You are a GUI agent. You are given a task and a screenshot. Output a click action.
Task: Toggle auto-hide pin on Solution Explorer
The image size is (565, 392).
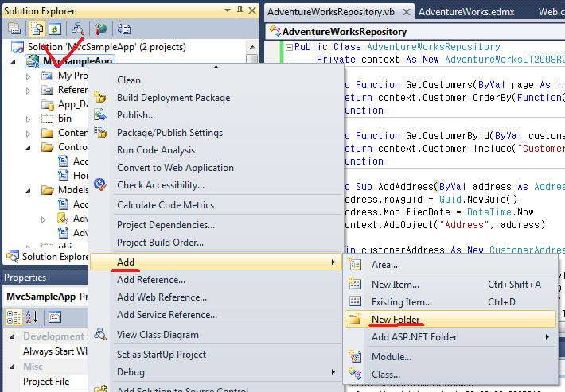pyautogui.click(x=240, y=10)
